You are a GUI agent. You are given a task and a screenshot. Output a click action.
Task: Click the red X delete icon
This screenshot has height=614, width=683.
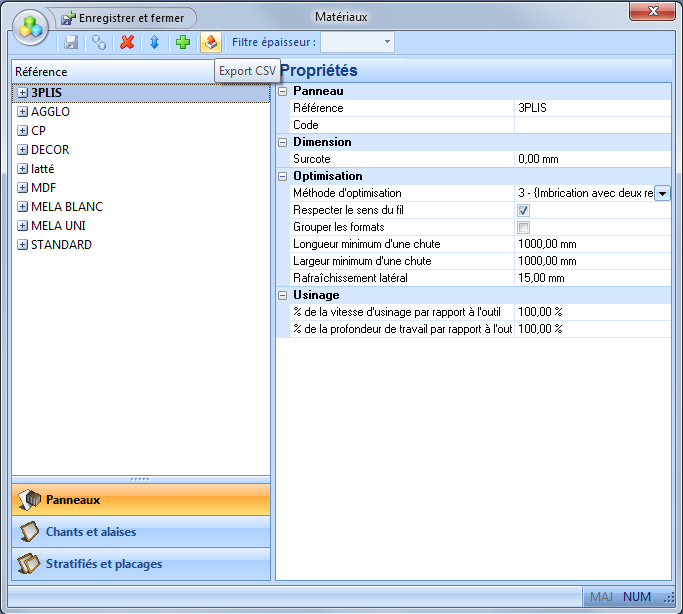127,42
